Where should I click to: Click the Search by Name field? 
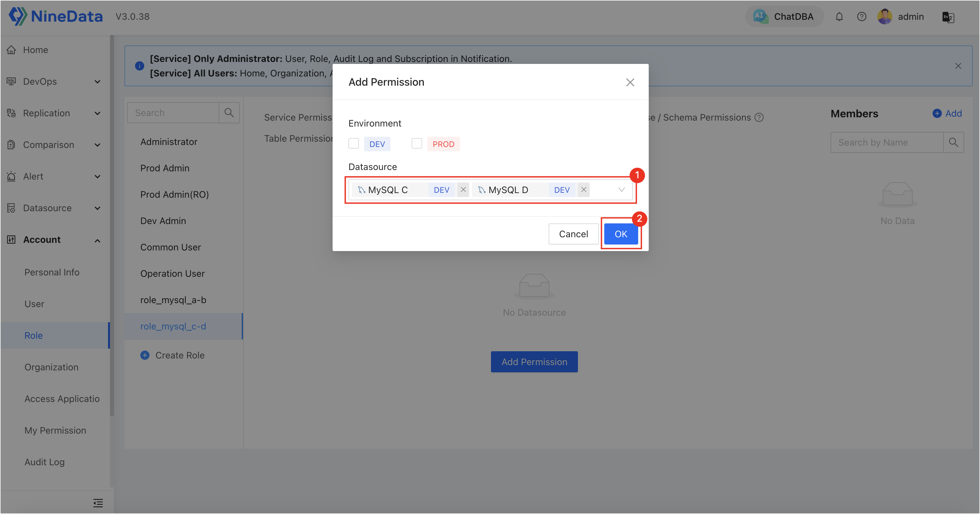tap(887, 142)
